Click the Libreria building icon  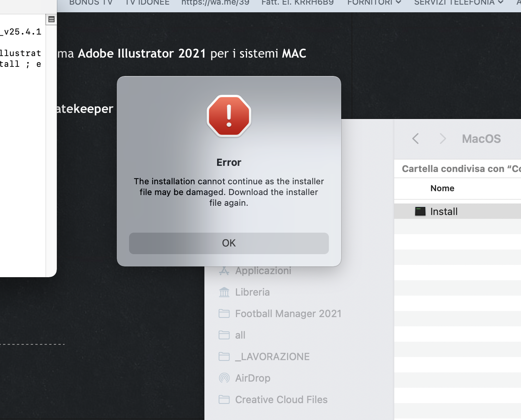click(224, 292)
